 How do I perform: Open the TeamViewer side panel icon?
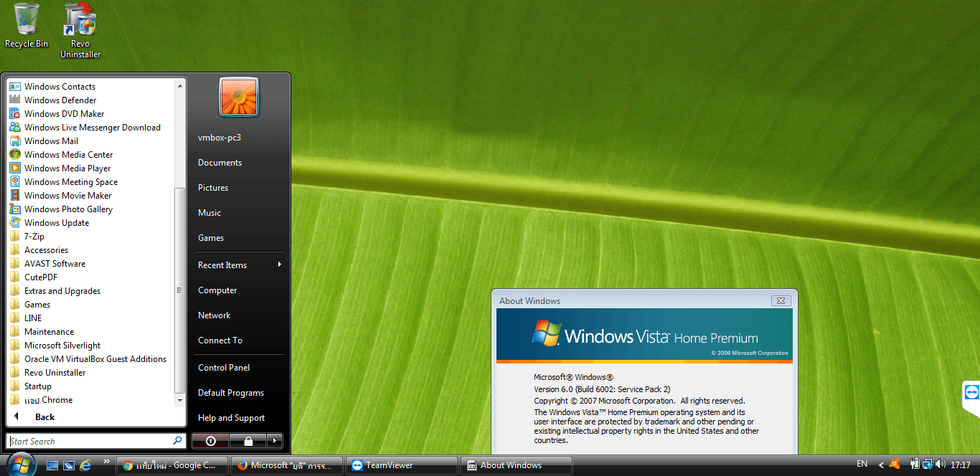click(x=971, y=392)
